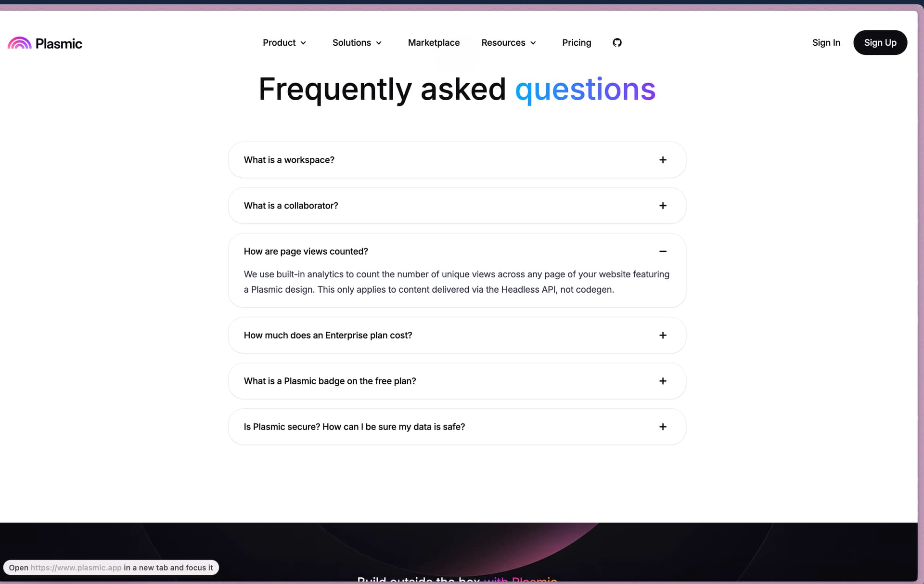Click the Plasmic wordmark text
The width and height of the screenshot is (924, 584).
[59, 44]
